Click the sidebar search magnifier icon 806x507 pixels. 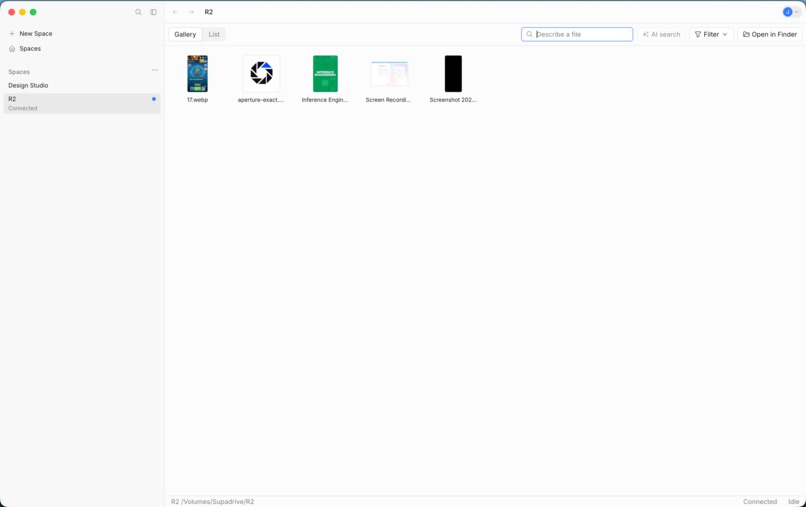(138, 12)
